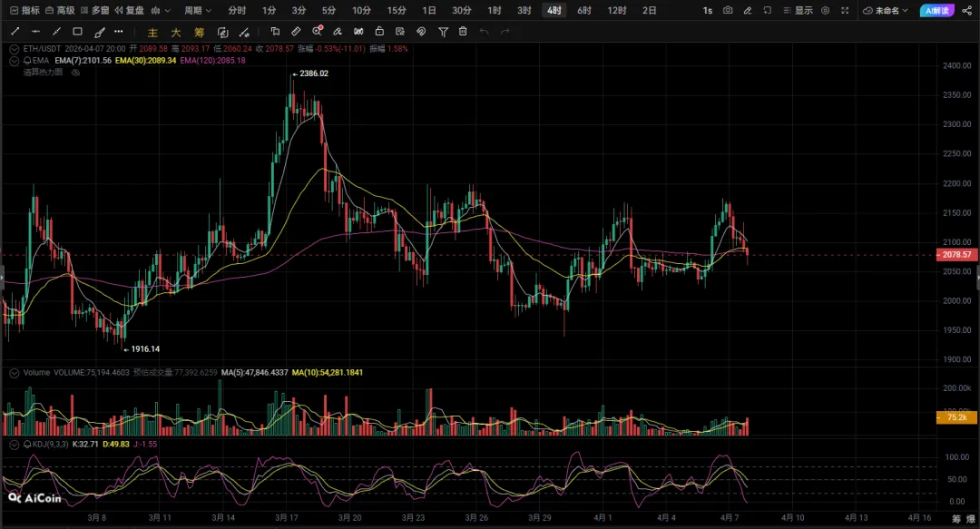This screenshot has height=529, width=980.
Task: Click the AI解读 button
Action: 937,11
